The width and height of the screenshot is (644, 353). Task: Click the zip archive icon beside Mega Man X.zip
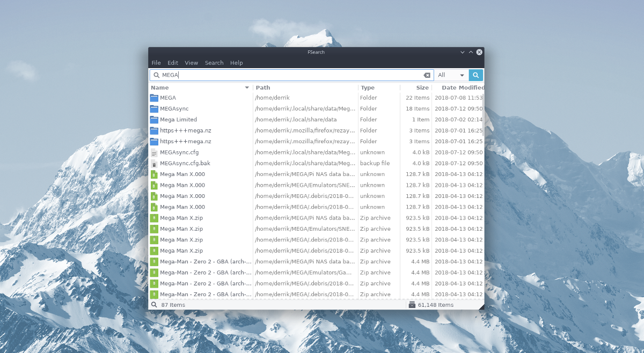coord(154,218)
